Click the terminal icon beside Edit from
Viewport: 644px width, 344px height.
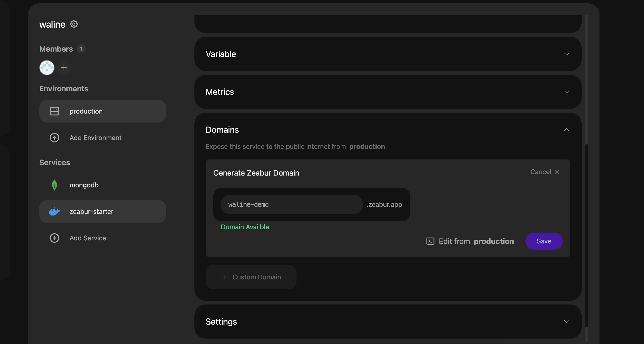click(430, 241)
